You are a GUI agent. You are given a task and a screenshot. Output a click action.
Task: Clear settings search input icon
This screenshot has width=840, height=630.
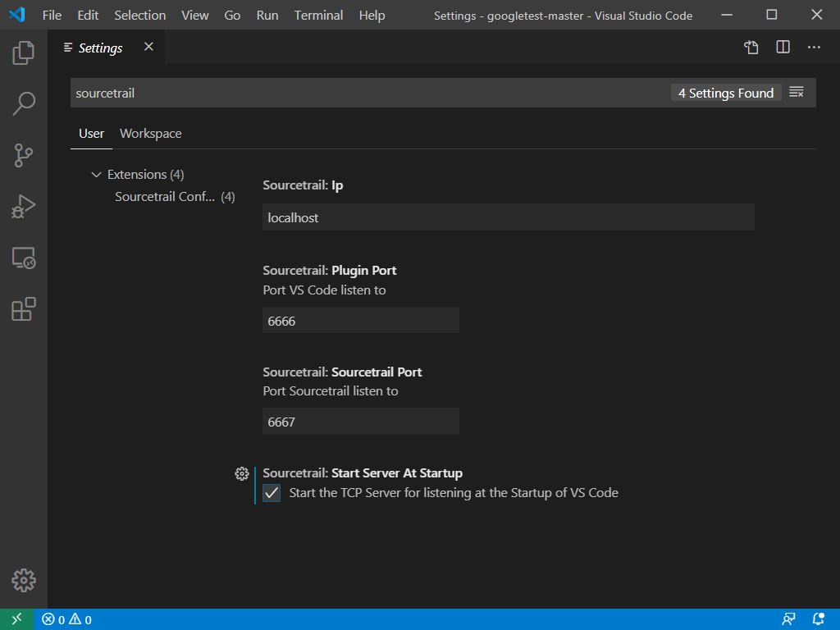tap(797, 93)
